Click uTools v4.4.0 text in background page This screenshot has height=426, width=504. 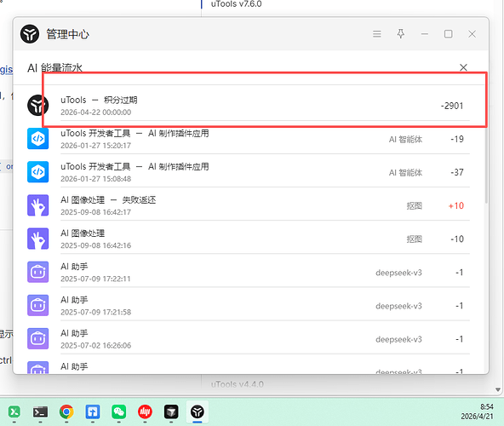(238, 384)
